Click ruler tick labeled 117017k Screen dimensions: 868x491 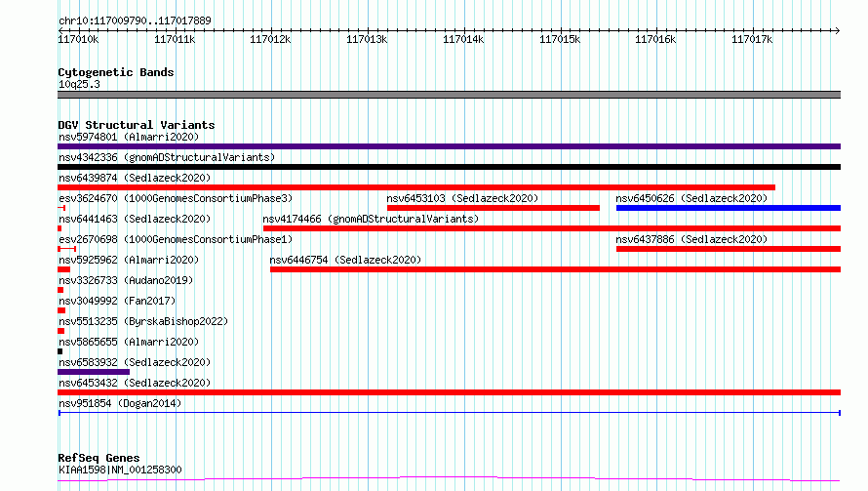752,39
